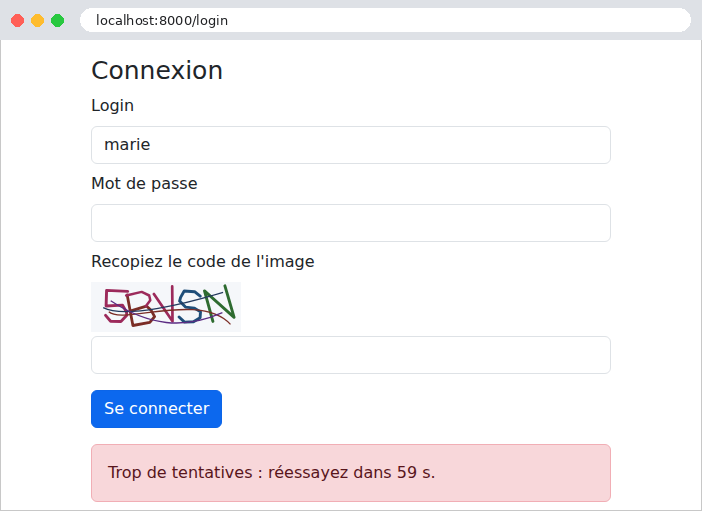Image resolution: width=702 pixels, height=511 pixels.
Task: Click the Connexion page heading
Action: (x=157, y=71)
